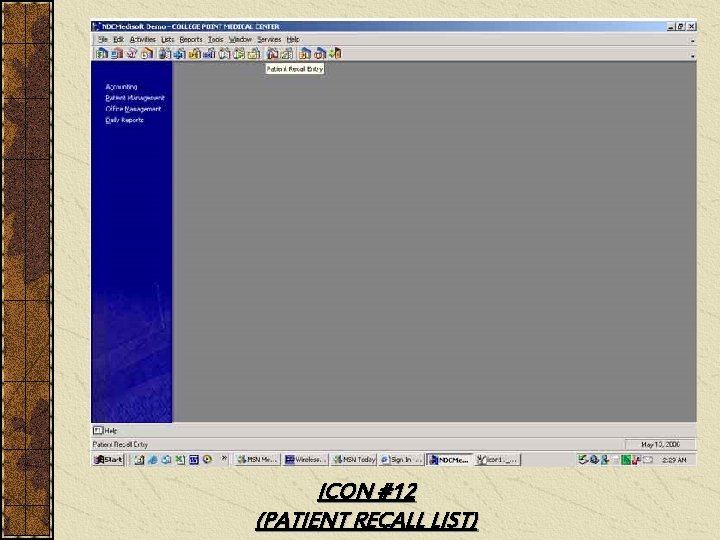Open the Diagnosis Code List toolbar icon
Viewport: 720px width, 540px height.
pos(209,54)
